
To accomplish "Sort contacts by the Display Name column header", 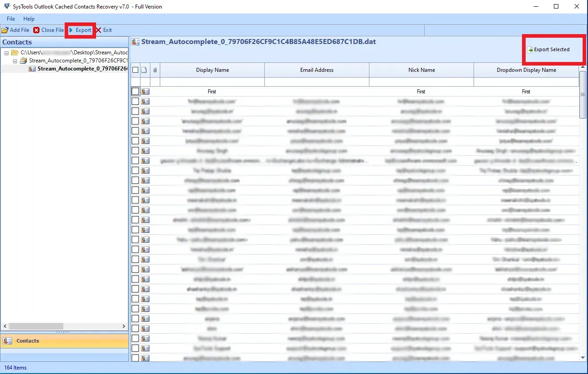I will (212, 70).
